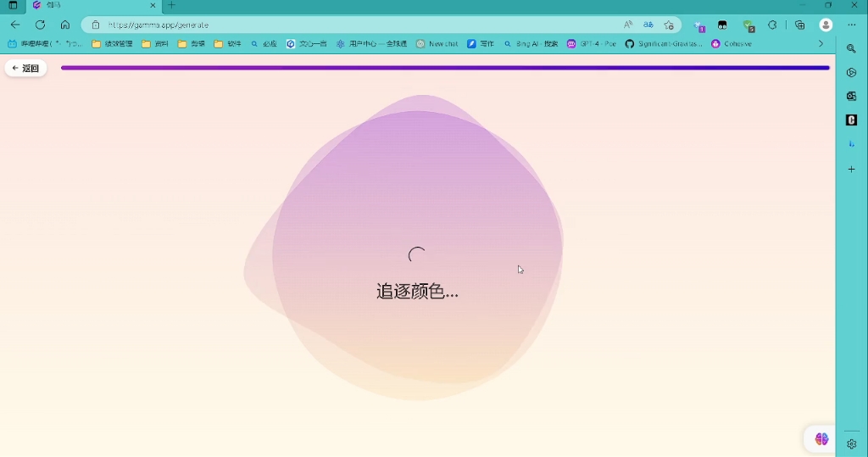
Task: Open the 绩效管理 bookmark folder
Action: [113, 44]
